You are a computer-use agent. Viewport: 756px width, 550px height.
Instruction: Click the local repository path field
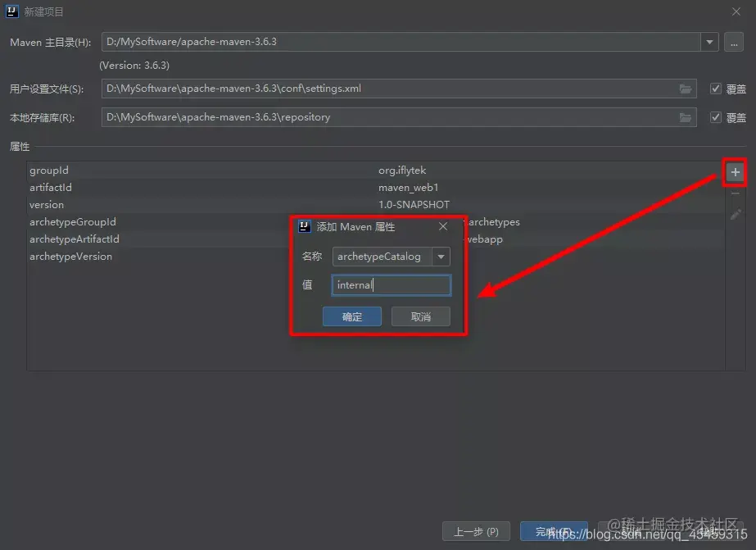(x=399, y=117)
